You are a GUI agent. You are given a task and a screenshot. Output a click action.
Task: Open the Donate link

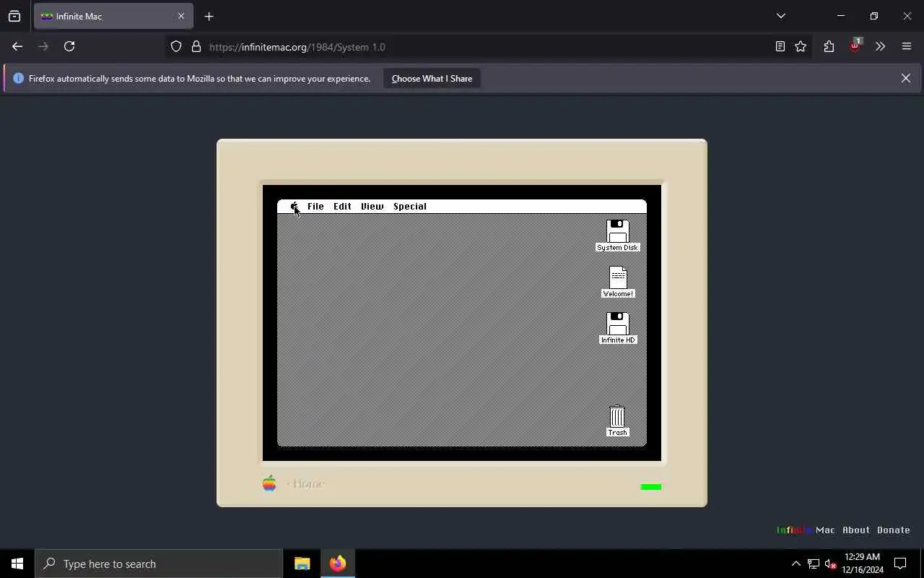tap(894, 530)
